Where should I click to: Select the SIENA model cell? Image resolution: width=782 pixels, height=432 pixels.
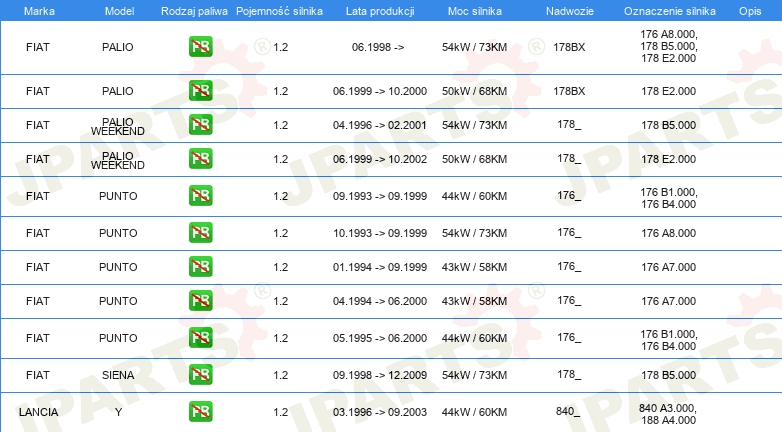[x=118, y=375]
